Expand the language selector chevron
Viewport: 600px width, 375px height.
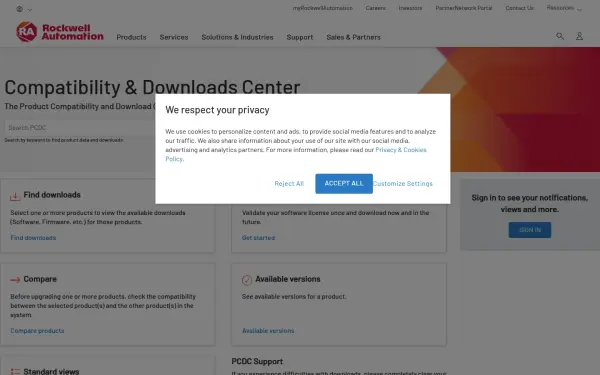coord(30,10)
